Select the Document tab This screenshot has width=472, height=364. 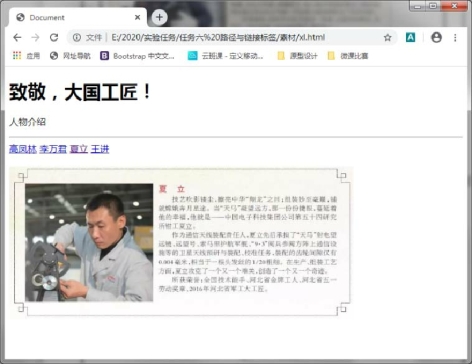(x=78, y=17)
